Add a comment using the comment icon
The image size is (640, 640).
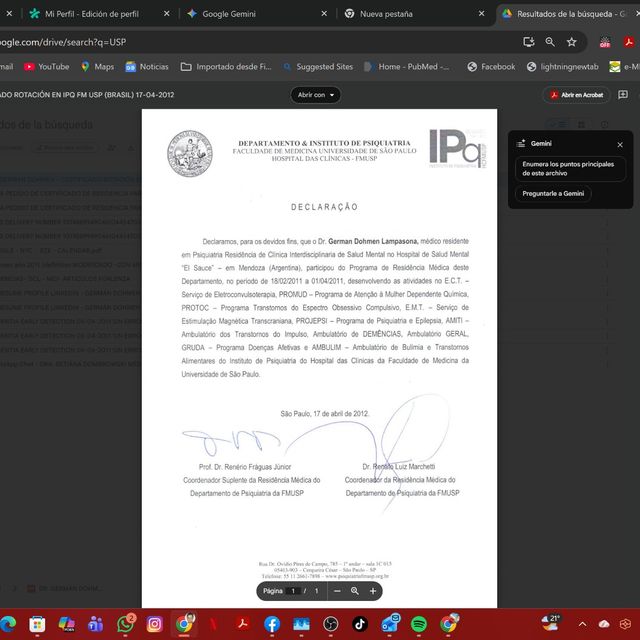tap(623, 95)
